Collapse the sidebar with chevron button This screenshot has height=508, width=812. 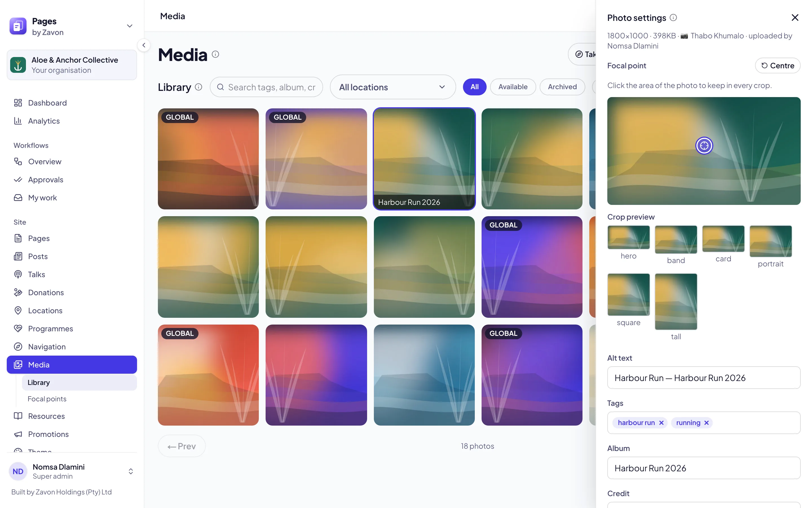click(144, 45)
